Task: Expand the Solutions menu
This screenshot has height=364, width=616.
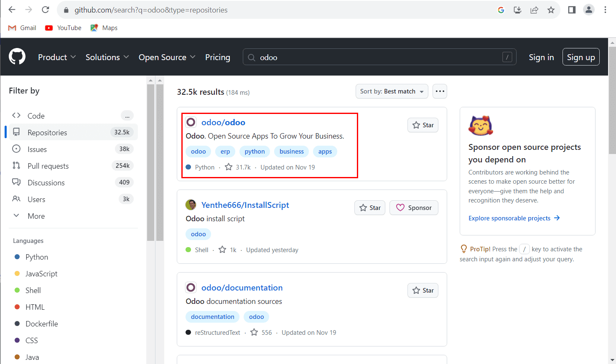Action: pos(107,57)
